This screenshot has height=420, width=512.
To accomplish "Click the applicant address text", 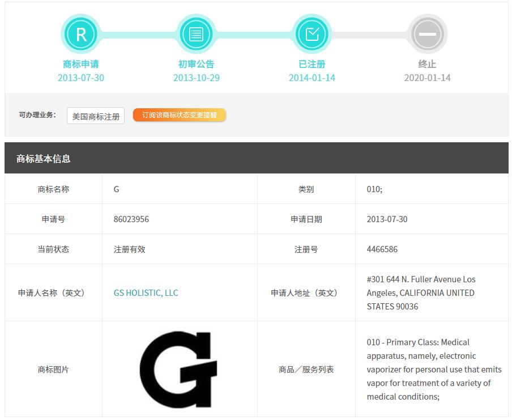I will [421, 293].
